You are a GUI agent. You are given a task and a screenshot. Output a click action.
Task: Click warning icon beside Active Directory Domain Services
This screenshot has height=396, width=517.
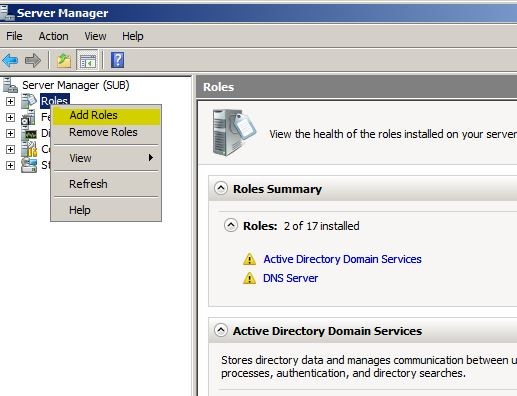[249, 259]
